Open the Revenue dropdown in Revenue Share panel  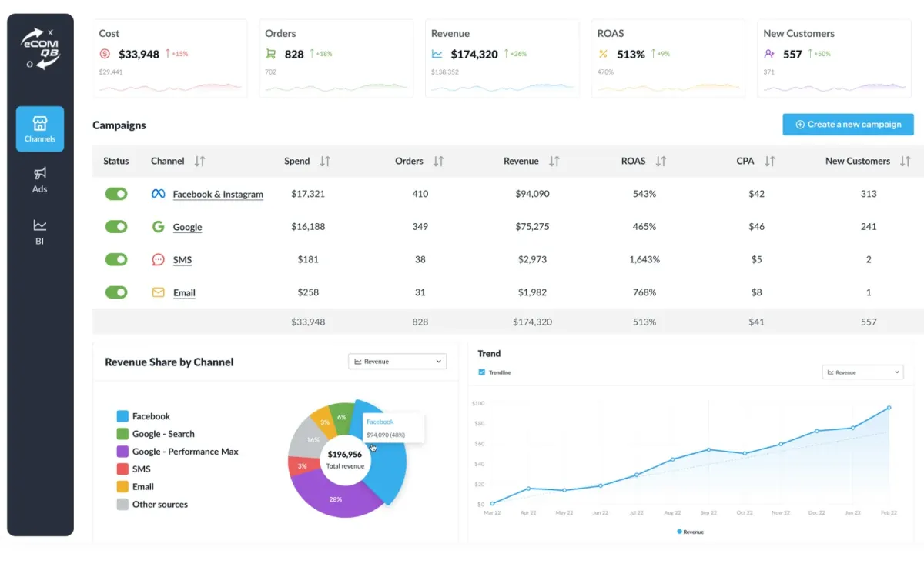[397, 362]
